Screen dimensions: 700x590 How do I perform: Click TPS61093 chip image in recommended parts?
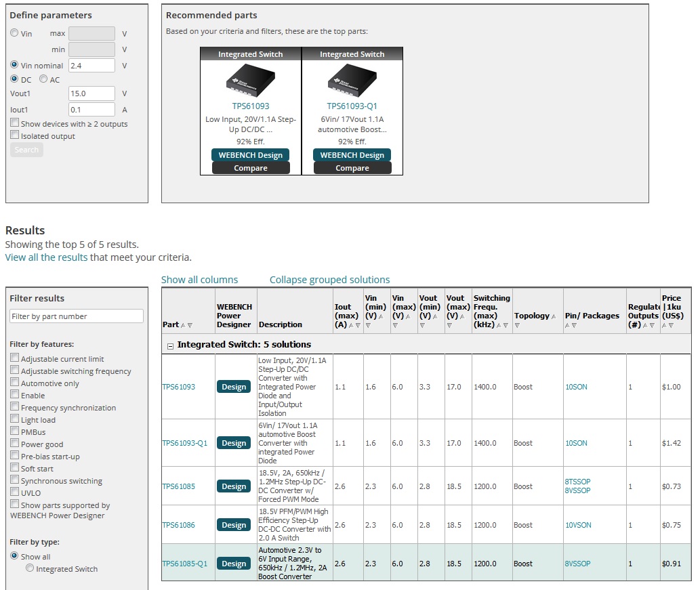(x=251, y=81)
